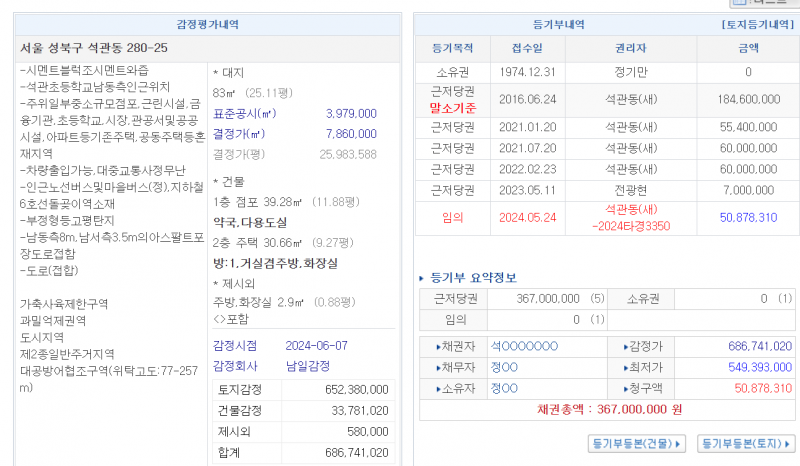The image size is (800, 466).
Task: Select the 감정평가내역 panel header
Action: [x=205, y=24]
